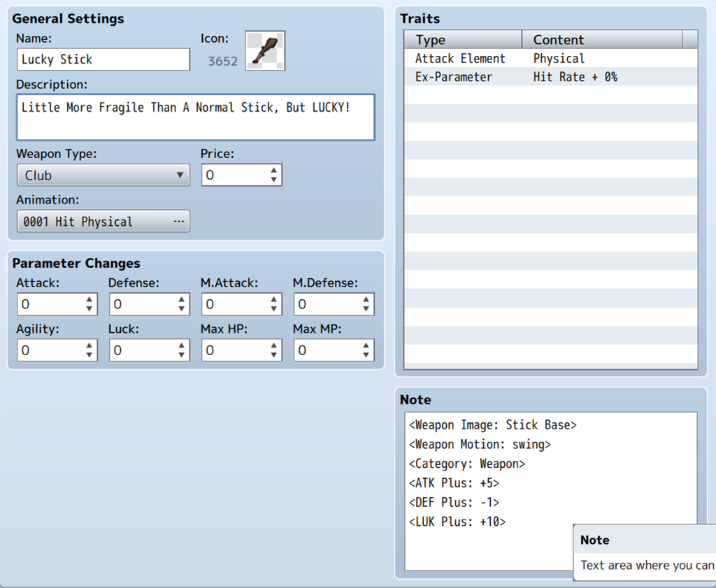
Task: Click the first empty row in the Traits list
Action: [x=551, y=95]
